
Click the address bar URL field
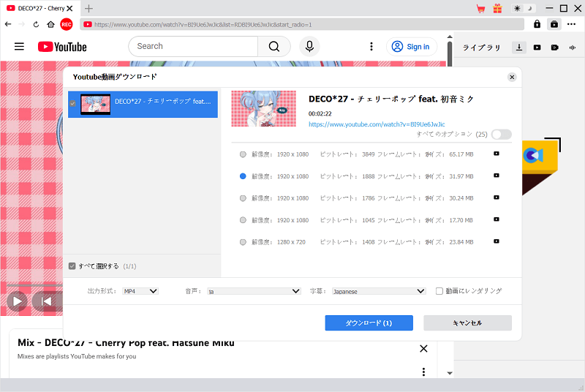point(302,25)
